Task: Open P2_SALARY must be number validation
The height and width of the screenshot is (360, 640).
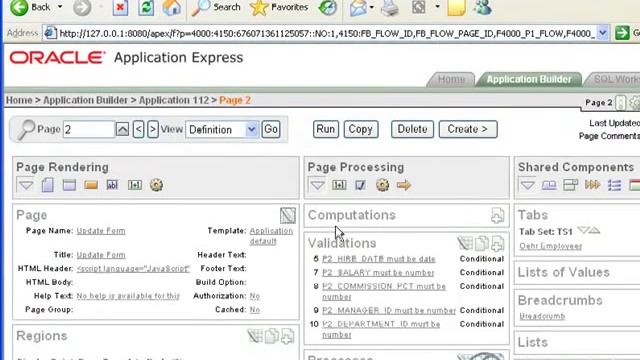Action: [x=378, y=273]
